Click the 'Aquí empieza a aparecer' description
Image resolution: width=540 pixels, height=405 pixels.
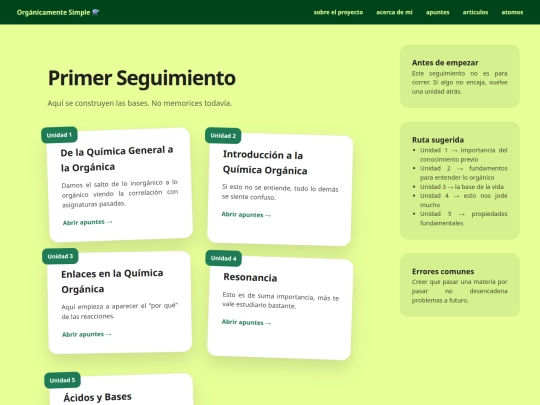tap(120, 311)
